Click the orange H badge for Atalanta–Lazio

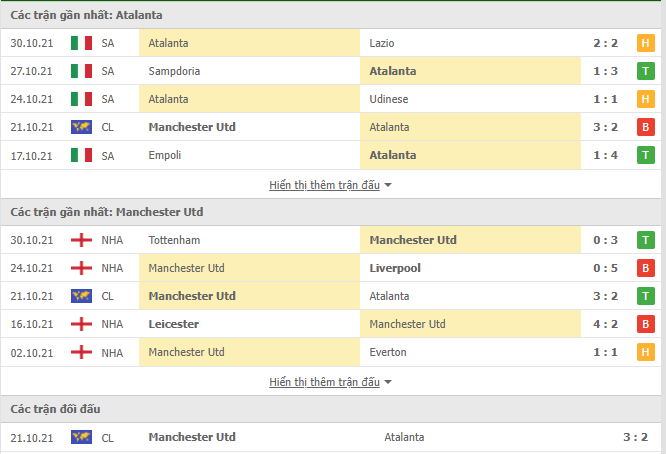click(646, 43)
